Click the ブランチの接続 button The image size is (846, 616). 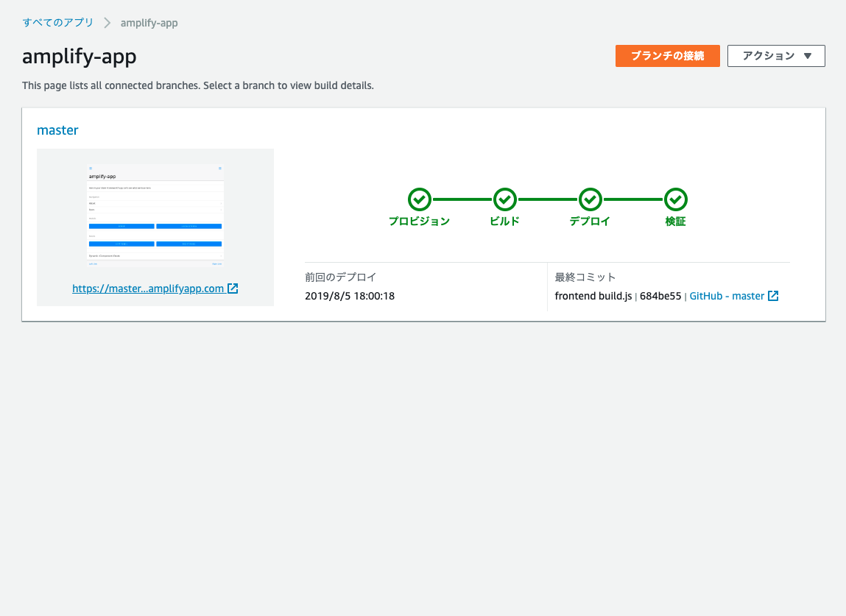[x=667, y=56]
